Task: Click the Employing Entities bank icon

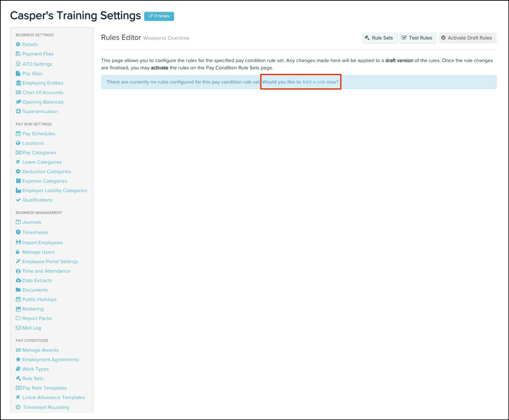Action: tap(18, 83)
